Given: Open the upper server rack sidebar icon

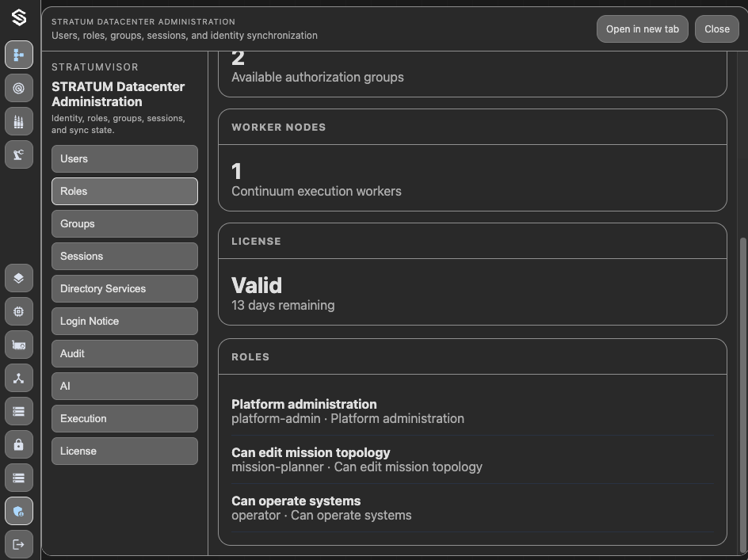Looking at the screenshot, I should [19, 411].
